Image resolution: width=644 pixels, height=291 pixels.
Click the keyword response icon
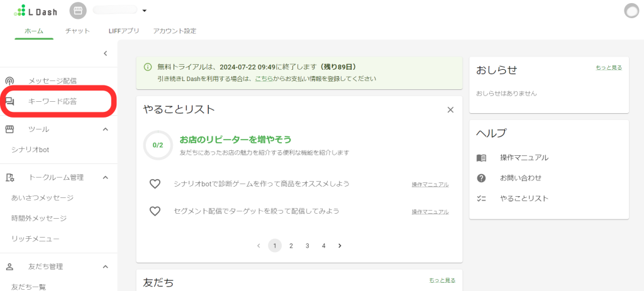click(10, 101)
